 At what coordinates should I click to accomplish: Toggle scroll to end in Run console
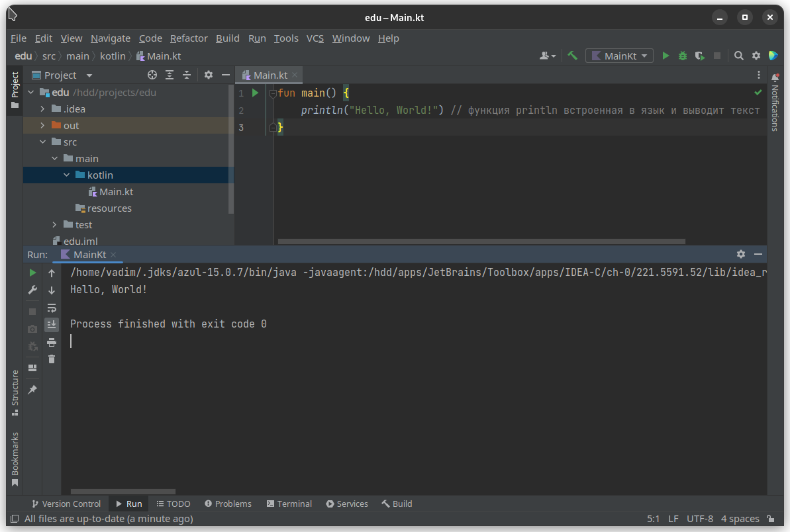tap(52, 325)
